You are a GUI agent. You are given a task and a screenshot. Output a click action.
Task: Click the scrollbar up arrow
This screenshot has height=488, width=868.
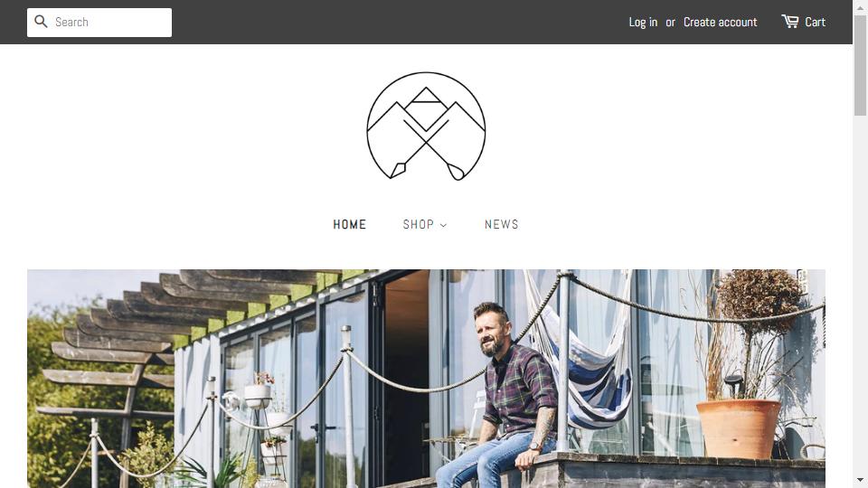pyautogui.click(x=860, y=7)
